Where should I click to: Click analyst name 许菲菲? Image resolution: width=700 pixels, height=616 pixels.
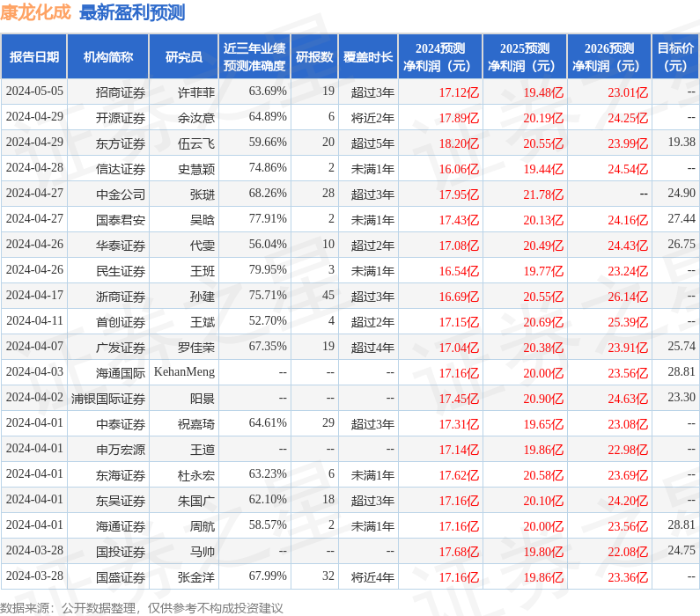click(196, 92)
